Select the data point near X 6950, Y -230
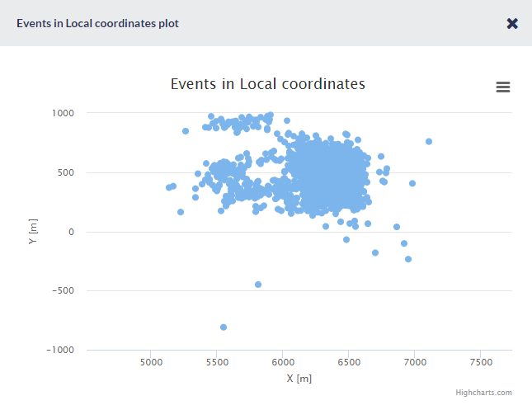The height and width of the screenshot is (405, 532). coord(408,259)
